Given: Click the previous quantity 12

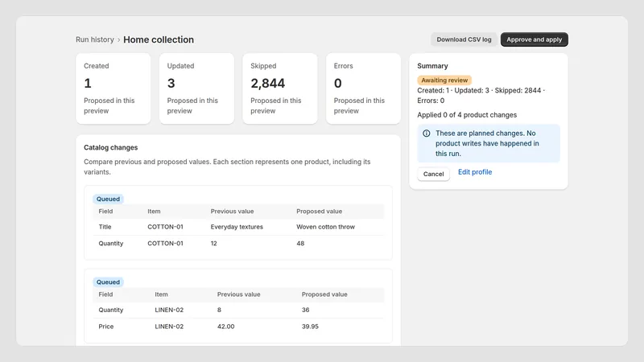Looking at the screenshot, I should pyautogui.click(x=213, y=244).
